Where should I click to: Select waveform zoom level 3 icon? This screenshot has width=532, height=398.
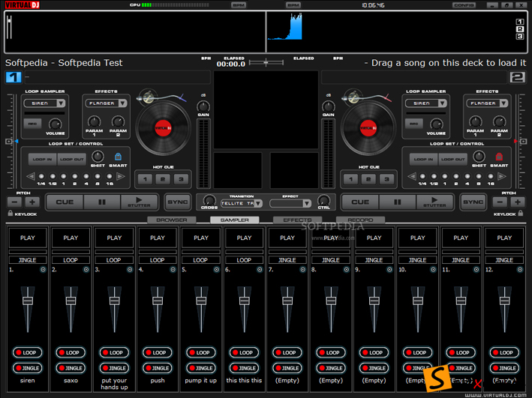click(x=520, y=36)
